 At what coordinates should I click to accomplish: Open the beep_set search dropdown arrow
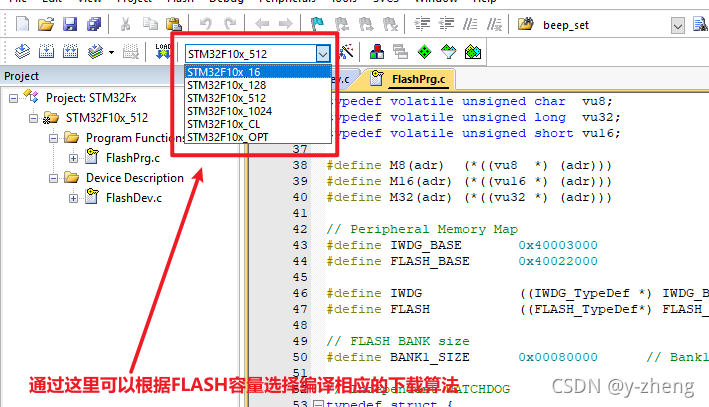click(677, 25)
